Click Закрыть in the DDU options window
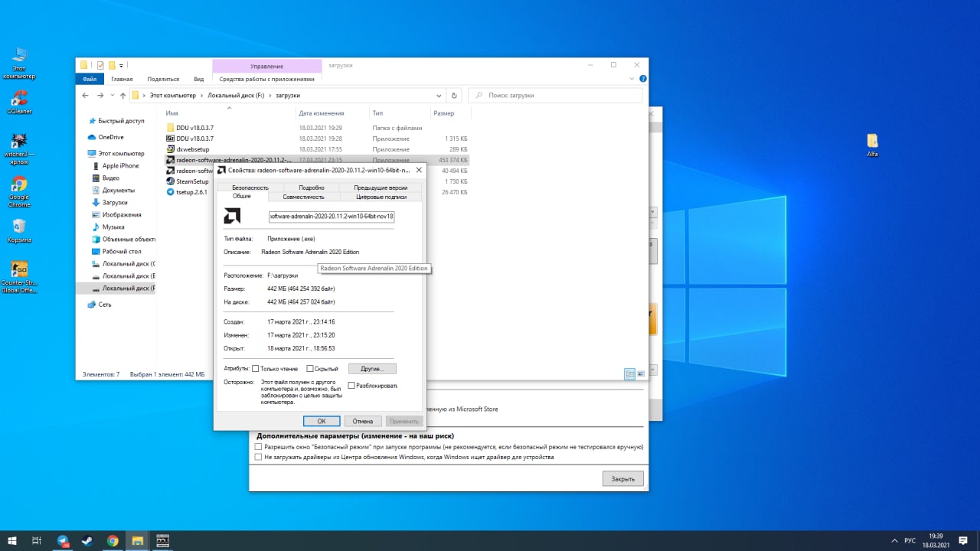 (622, 479)
